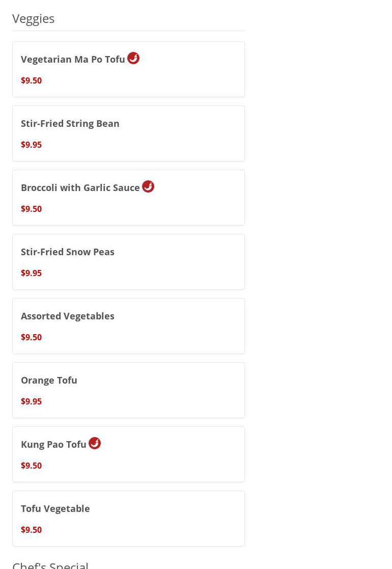392x569 pixels.
Task: Click the $9.95 price under Stir-Fried Snow Peas
Action: [x=31, y=273]
